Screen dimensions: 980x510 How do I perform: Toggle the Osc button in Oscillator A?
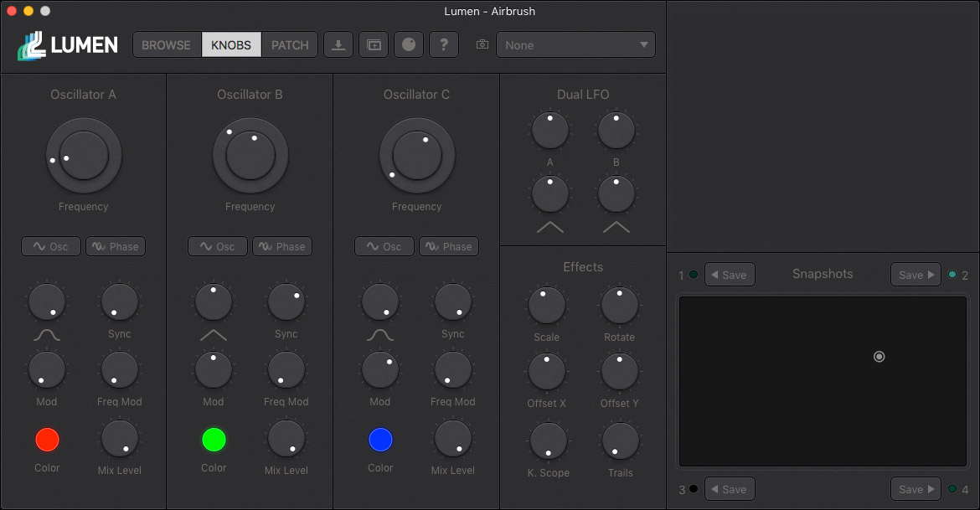pos(51,246)
